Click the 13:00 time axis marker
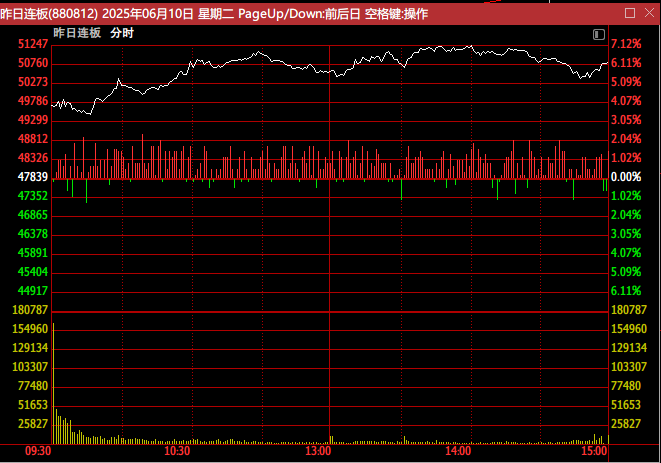The image size is (661, 463). click(x=318, y=452)
